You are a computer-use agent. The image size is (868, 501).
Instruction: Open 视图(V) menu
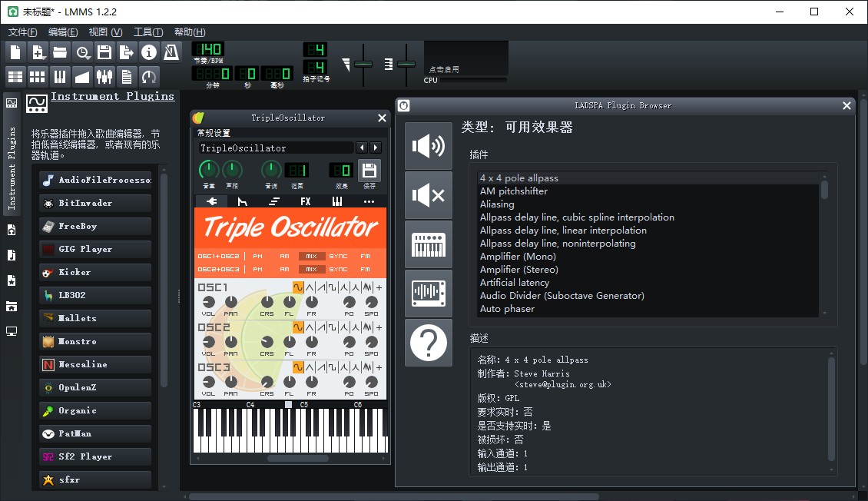tap(106, 32)
